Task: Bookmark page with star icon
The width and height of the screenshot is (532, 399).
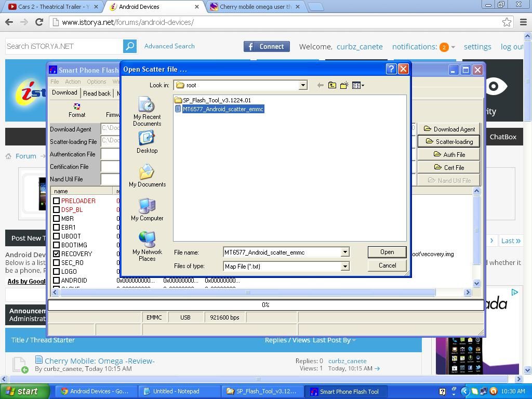Action: pos(507,22)
